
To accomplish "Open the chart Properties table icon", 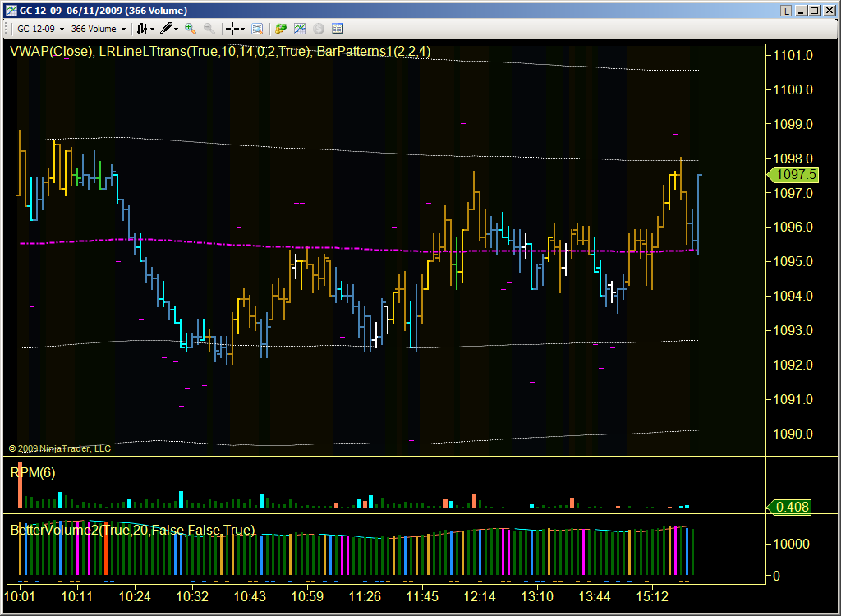I will [338, 29].
